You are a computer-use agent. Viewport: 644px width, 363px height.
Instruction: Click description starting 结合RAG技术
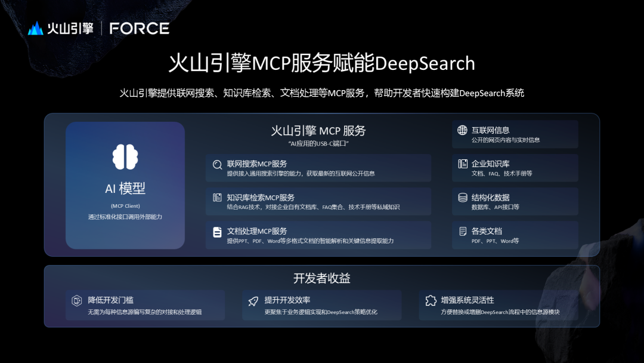313,207
